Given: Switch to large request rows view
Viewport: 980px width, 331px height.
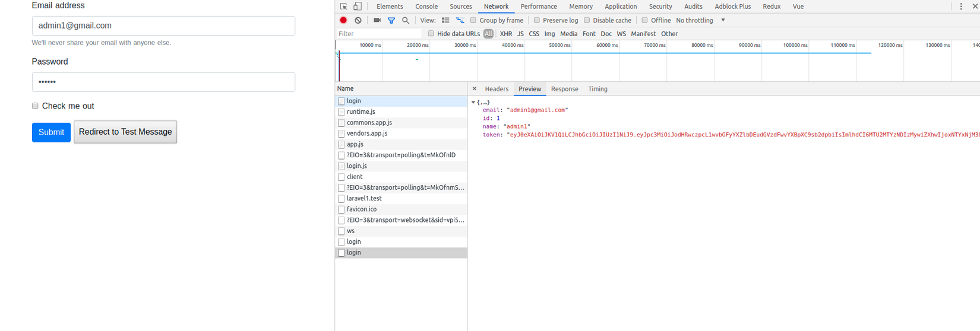Looking at the screenshot, I should tap(445, 20).
